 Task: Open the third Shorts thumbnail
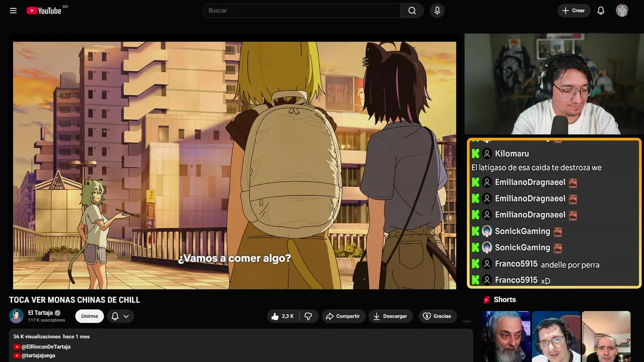[x=606, y=336]
